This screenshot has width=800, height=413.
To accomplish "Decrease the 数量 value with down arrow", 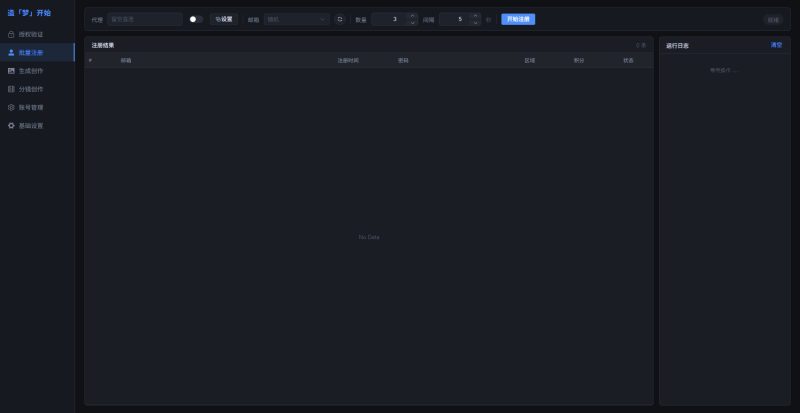I will (412, 23).
